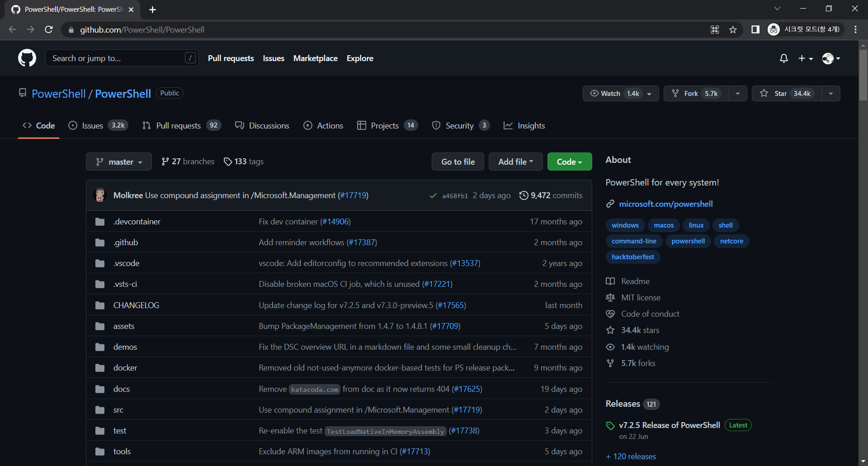Open user avatar profile menu
Screen dimensions: 868x466
click(831, 58)
